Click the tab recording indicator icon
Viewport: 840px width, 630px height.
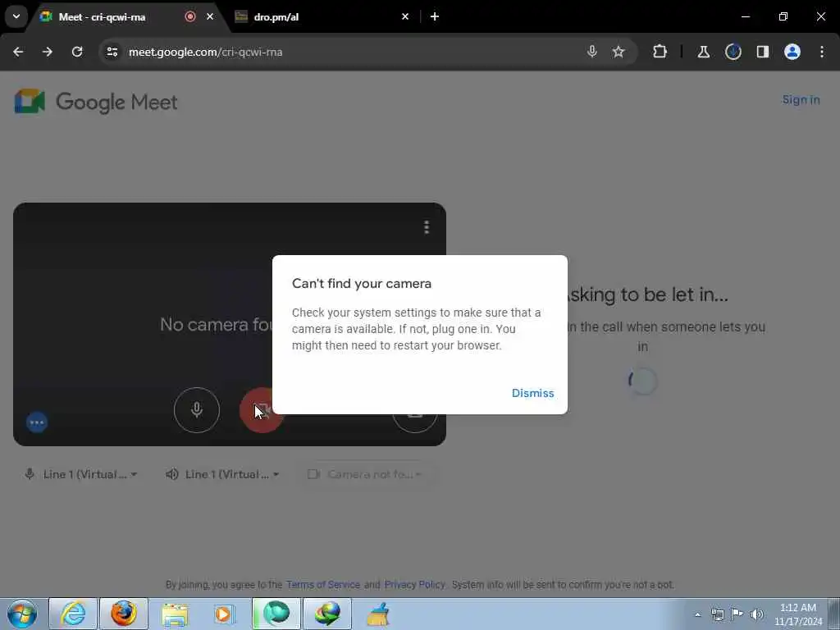click(x=190, y=16)
